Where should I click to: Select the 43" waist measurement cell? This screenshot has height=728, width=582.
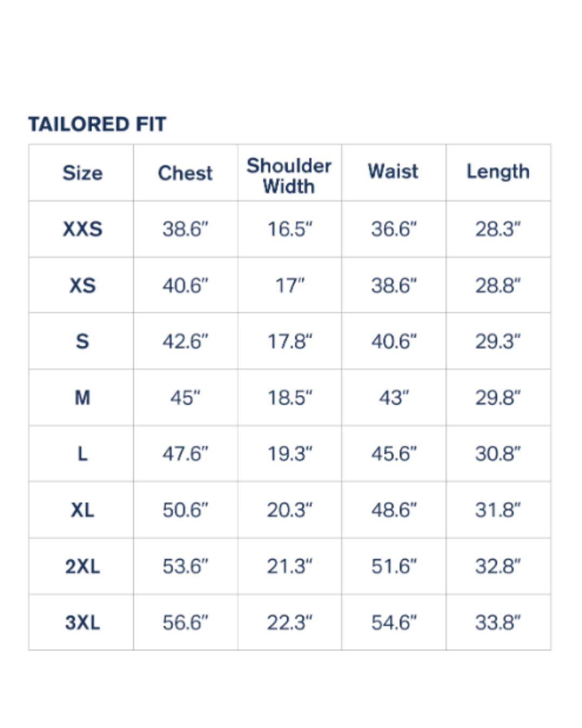click(x=394, y=398)
